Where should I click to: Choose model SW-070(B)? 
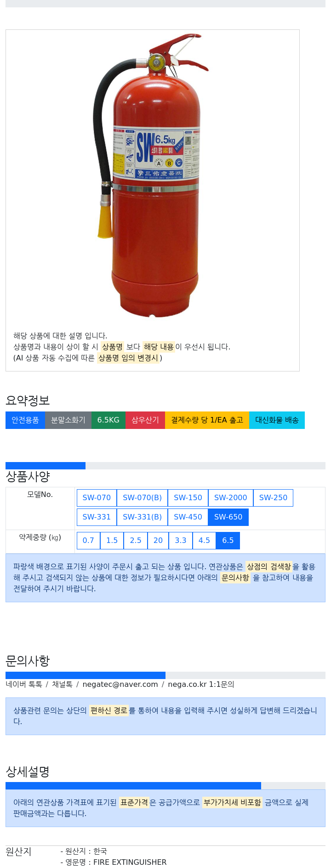coord(142,498)
